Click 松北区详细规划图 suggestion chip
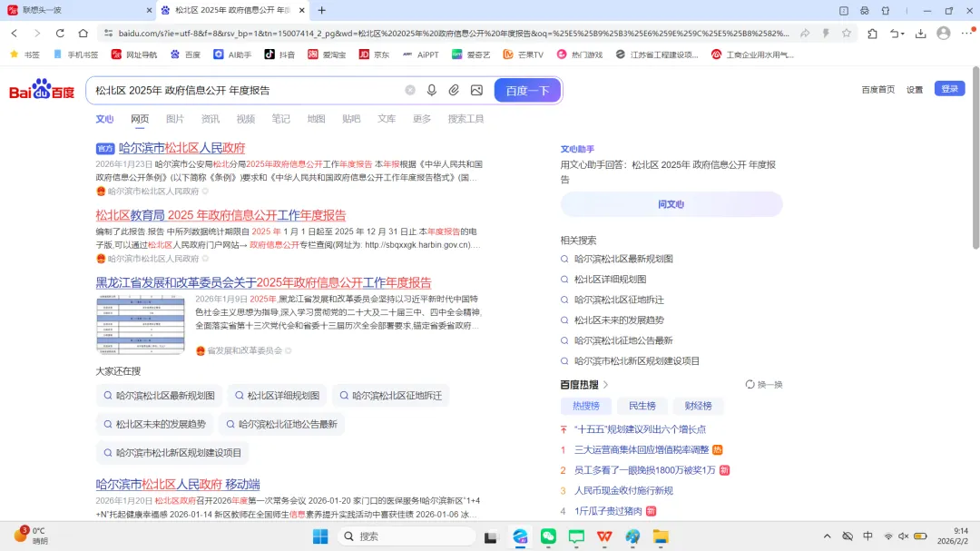Viewport: 980px width, 551px height. (x=277, y=395)
